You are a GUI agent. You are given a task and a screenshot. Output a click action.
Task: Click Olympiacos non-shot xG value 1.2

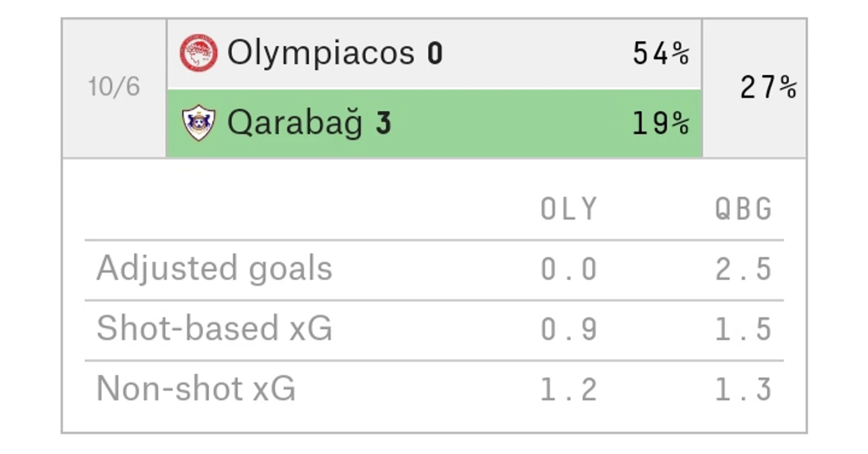tap(568, 390)
